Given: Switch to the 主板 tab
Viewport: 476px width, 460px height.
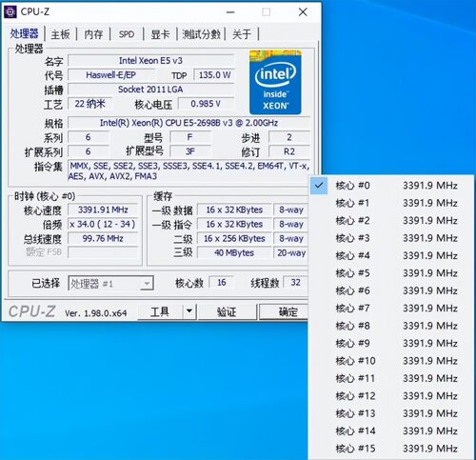Looking at the screenshot, I should coord(60,34).
